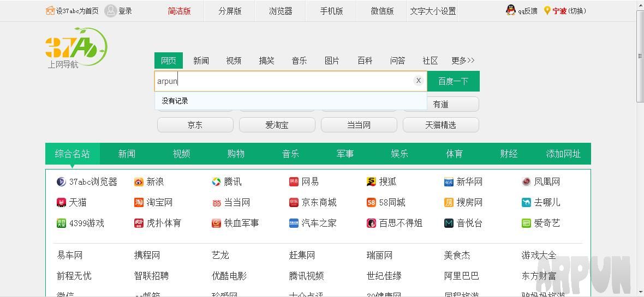Open the 虎扑体育 site icon
The width and height of the screenshot is (644, 297).
139,223
